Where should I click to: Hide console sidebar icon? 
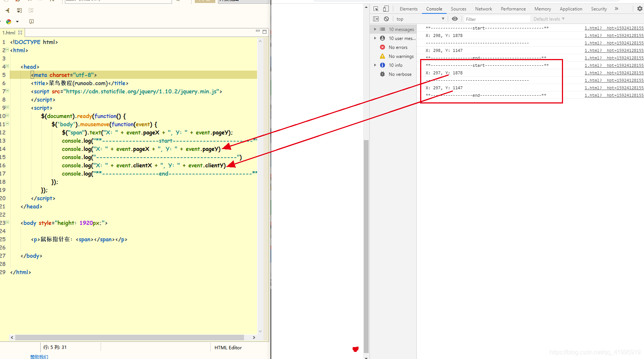376,19
